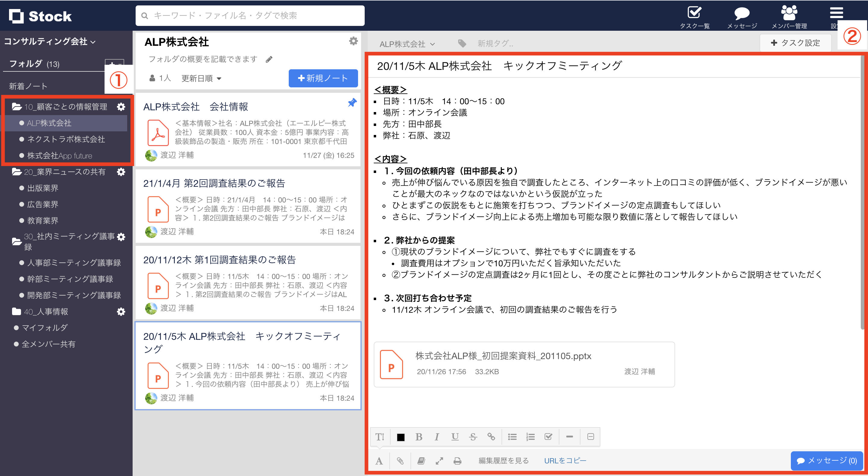
Task: Open note 21/1/4月 第2回調査結果のご報告
Action: tap(248, 206)
